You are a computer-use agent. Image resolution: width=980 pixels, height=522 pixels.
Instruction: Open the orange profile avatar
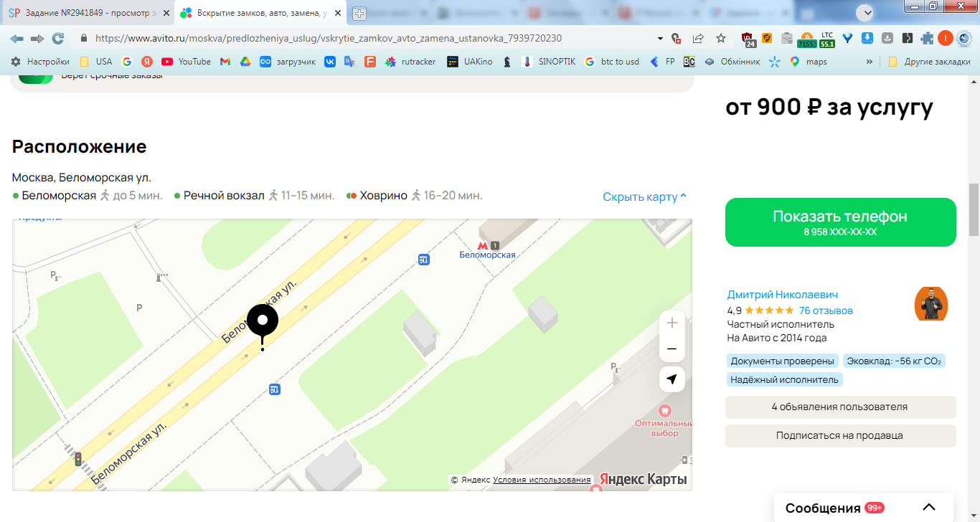[945, 39]
